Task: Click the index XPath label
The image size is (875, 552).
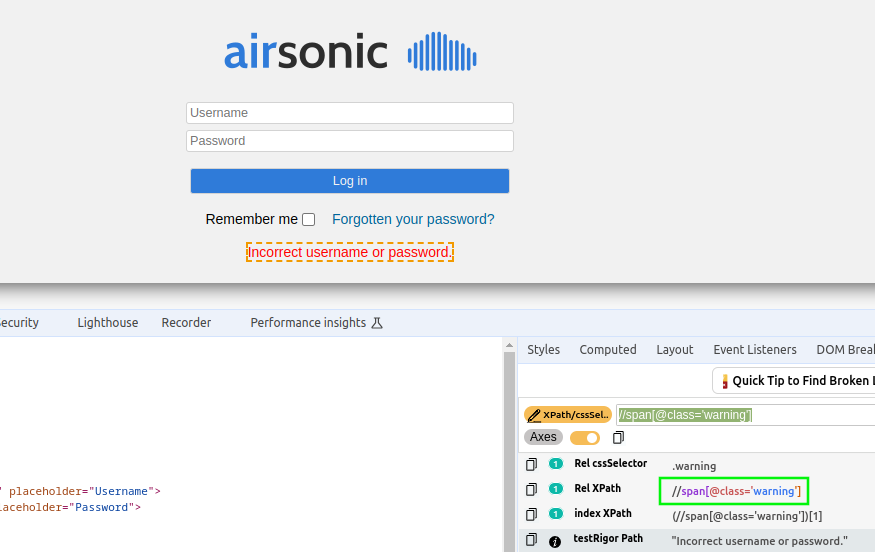Action: 603,513
